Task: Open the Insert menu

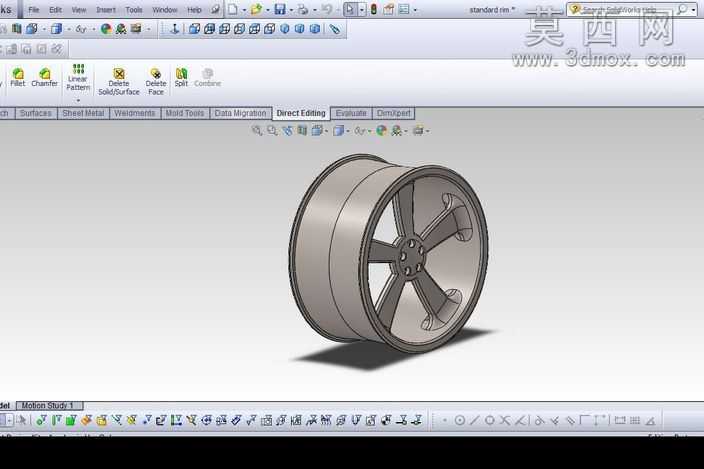Action: pos(106,9)
